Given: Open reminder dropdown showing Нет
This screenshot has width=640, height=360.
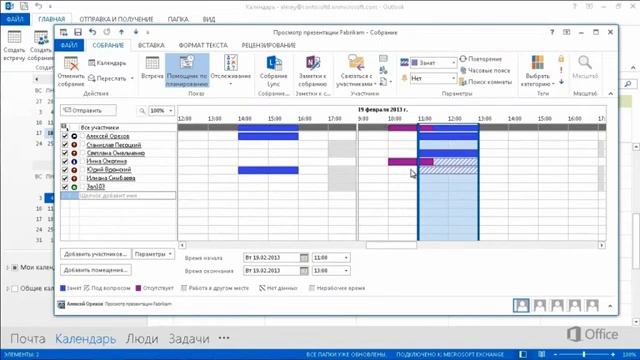Looking at the screenshot, I should pyautogui.click(x=453, y=78).
